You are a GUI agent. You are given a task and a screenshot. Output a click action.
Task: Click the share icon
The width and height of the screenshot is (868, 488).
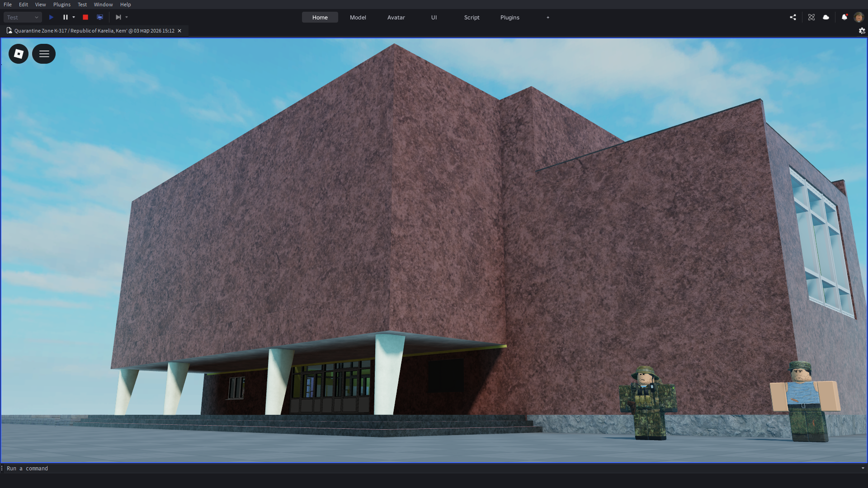pyautogui.click(x=793, y=17)
